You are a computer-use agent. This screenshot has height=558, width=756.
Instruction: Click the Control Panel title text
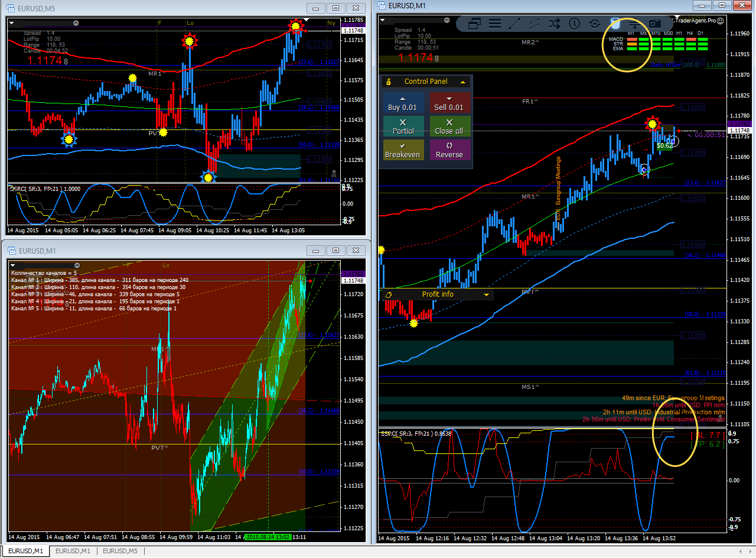coord(426,82)
